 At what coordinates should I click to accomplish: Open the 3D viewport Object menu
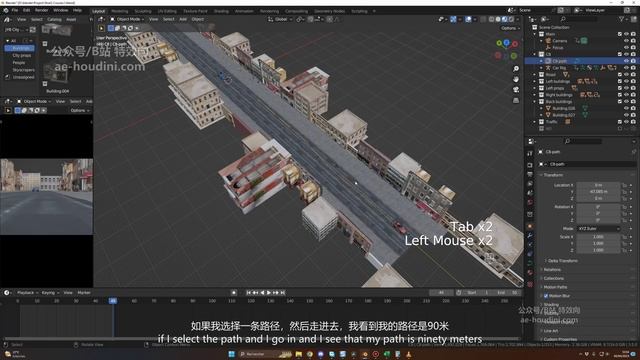click(x=198, y=19)
